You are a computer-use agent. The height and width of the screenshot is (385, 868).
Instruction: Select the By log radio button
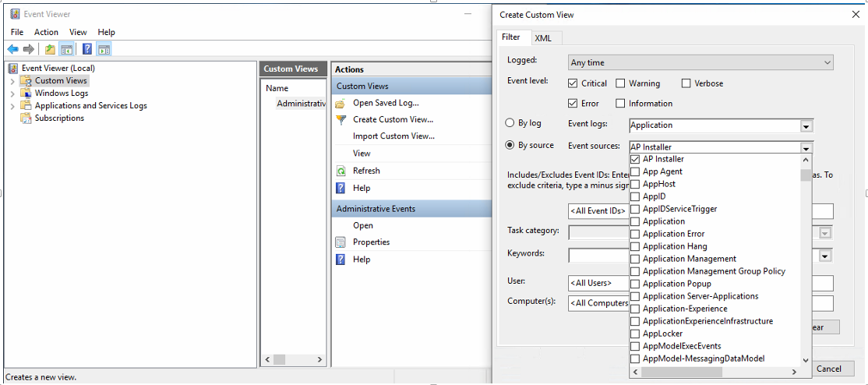(510, 123)
